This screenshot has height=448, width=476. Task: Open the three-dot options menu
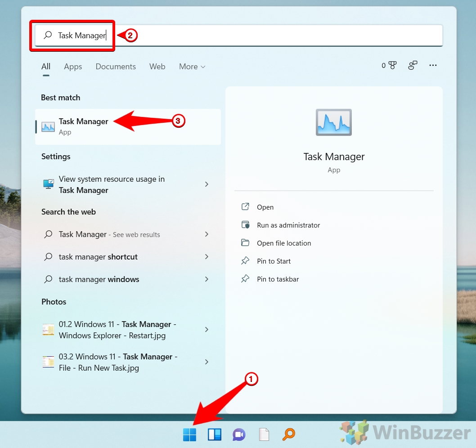[x=433, y=65]
